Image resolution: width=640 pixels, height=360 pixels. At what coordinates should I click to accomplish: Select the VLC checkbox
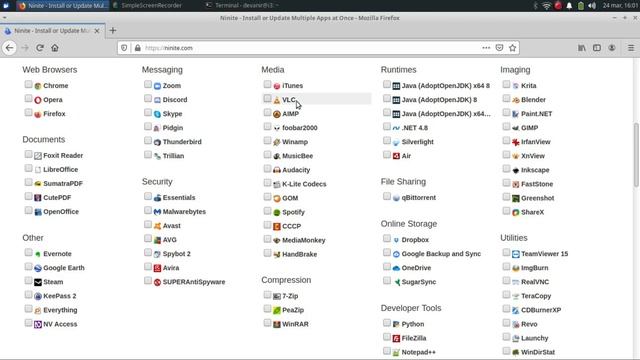coord(267,98)
